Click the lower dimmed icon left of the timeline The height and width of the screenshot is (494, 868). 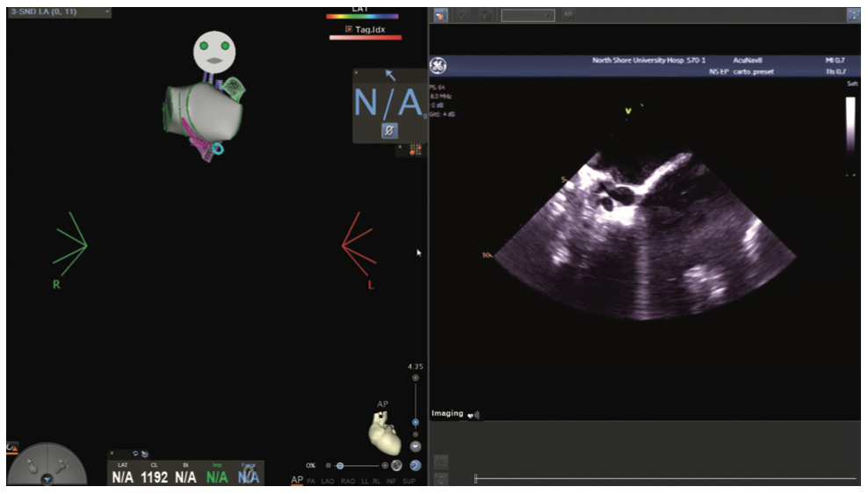441,480
